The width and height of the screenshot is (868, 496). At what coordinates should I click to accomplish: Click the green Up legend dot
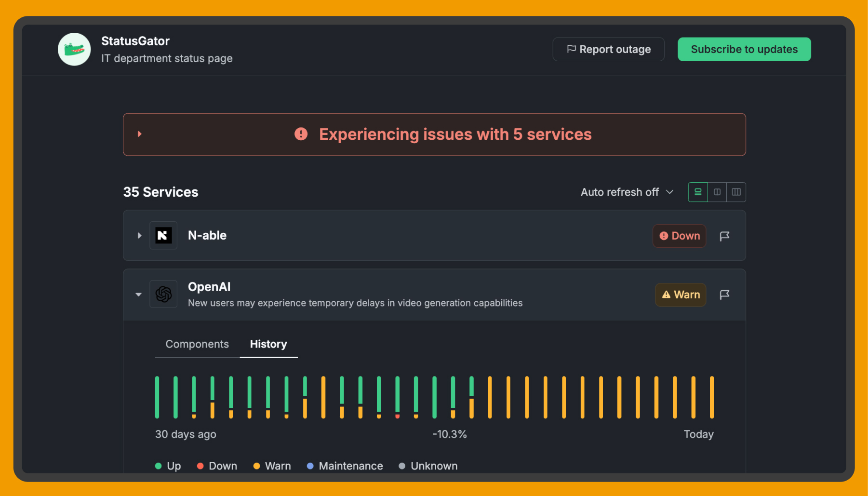pyautogui.click(x=158, y=466)
